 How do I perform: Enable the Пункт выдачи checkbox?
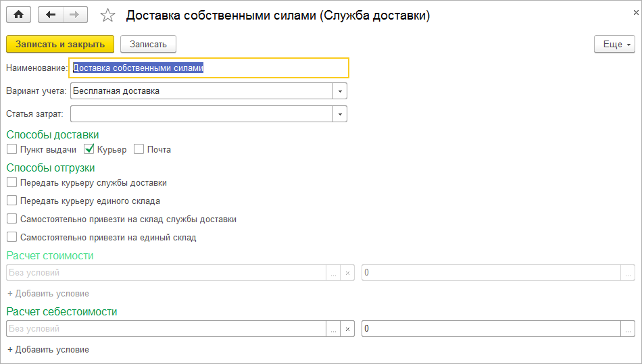(x=11, y=149)
